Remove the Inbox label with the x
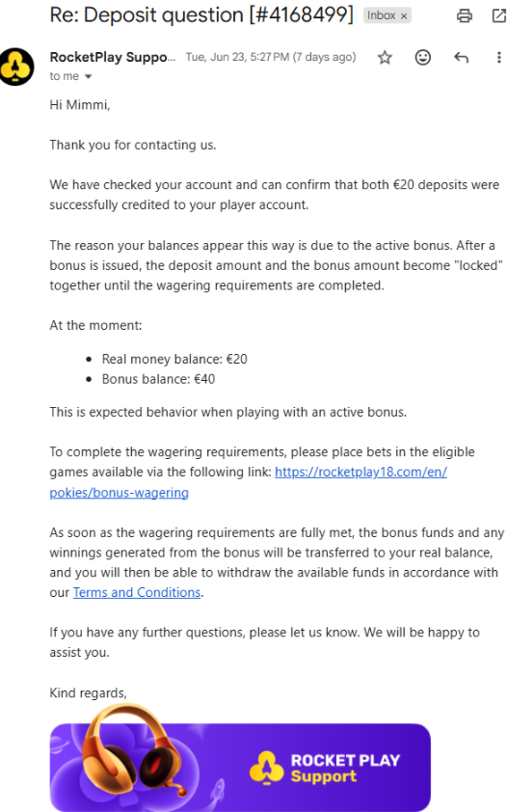The image size is (507, 812). pyautogui.click(x=404, y=16)
